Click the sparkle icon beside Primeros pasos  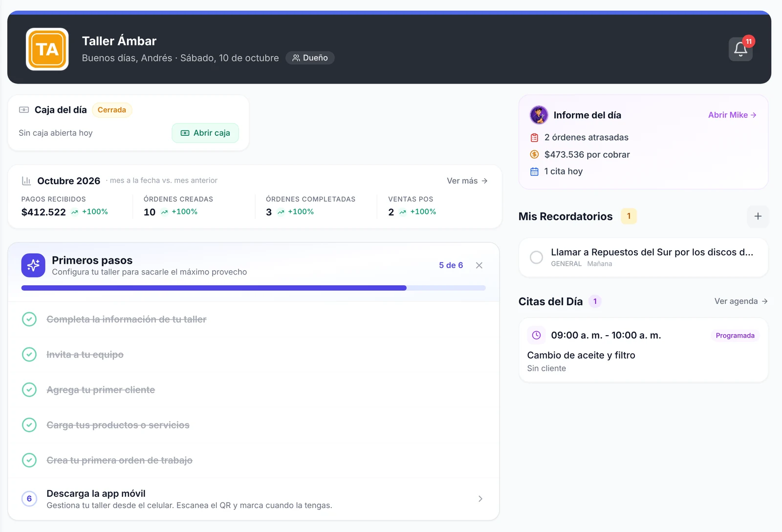click(x=33, y=265)
